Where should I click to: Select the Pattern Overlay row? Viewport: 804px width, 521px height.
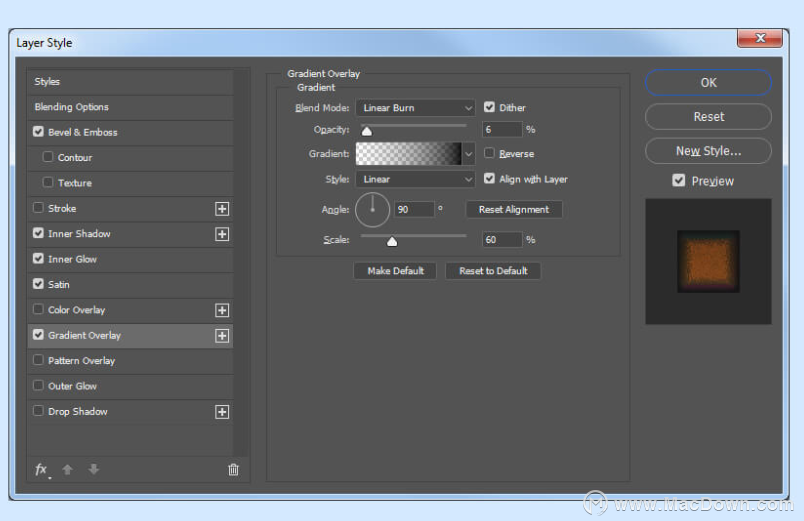click(130, 361)
